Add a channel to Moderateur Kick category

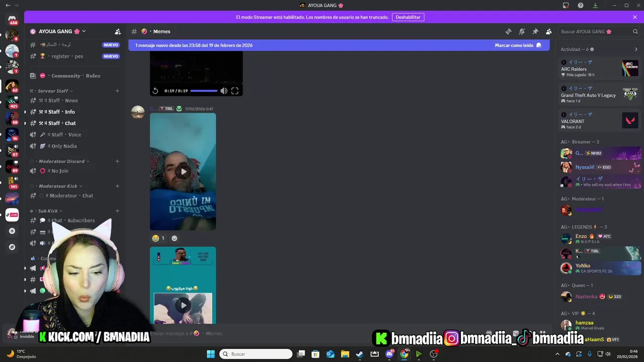point(117,186)
